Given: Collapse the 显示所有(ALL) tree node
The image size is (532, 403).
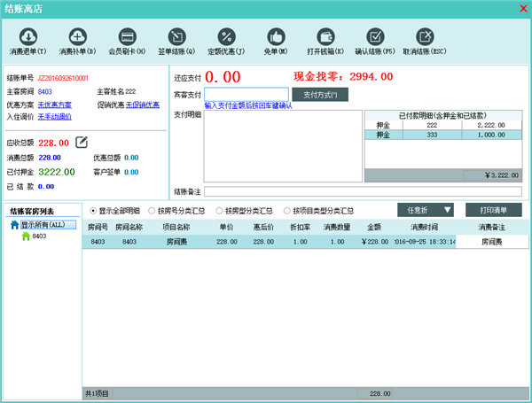Looking at the screenshot, I should pos(14,225).
